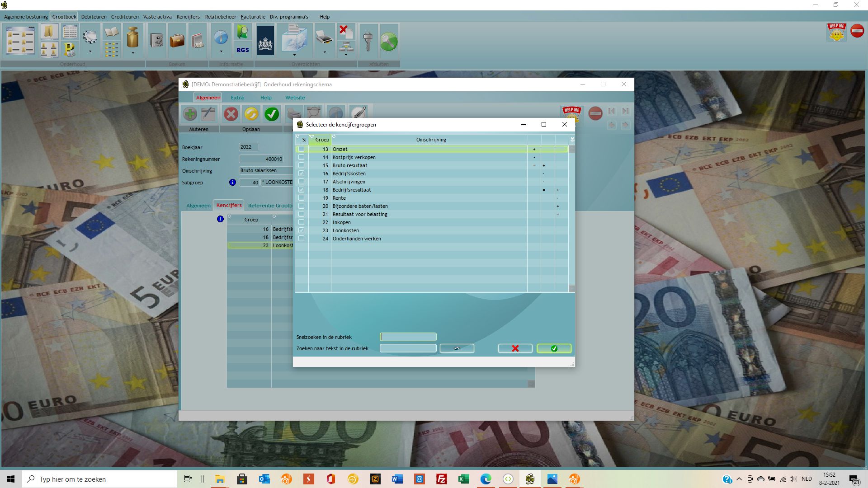
Task: Open the glass cube overview icon
Action: coord(294,39)
